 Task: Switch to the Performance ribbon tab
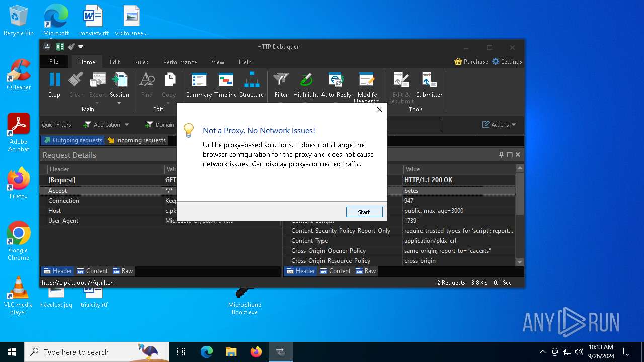(x=180, y=62)
